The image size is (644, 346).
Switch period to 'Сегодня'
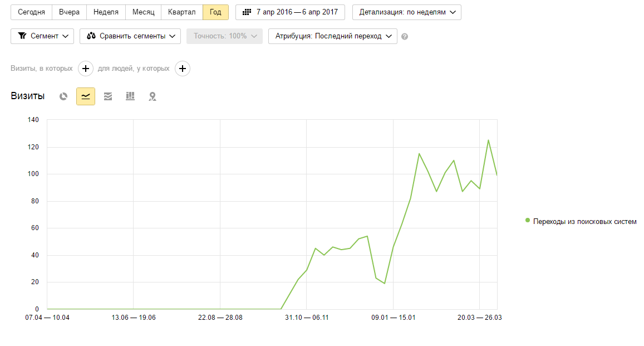tap(31, 12)
